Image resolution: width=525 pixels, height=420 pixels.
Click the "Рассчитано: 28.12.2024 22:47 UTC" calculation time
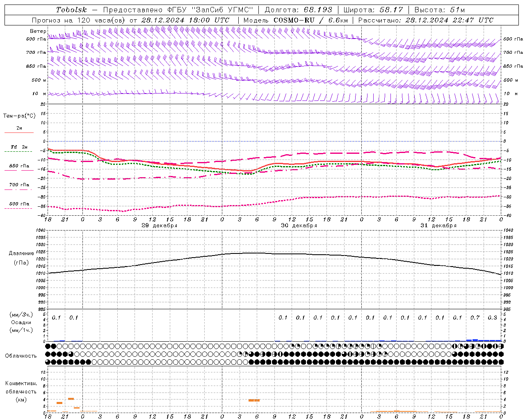[426, 20]
